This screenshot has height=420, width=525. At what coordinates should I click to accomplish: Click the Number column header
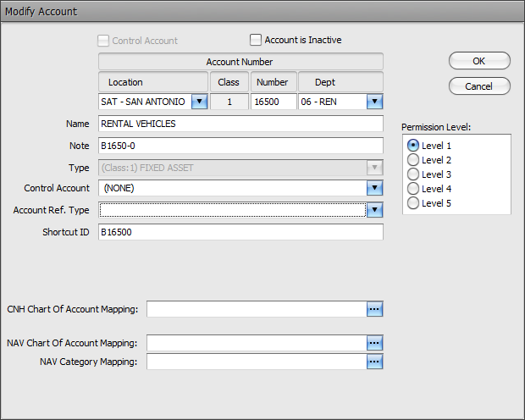[x=274, y=82]
